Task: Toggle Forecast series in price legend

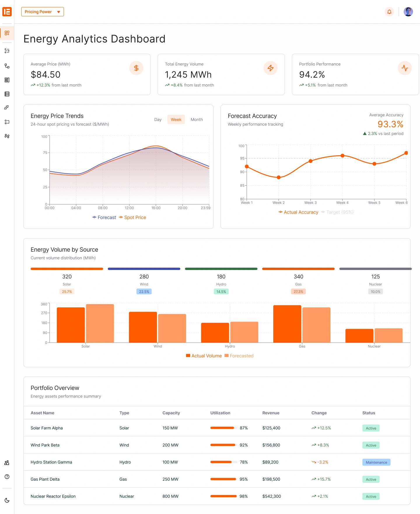Action: click(104, 217)
